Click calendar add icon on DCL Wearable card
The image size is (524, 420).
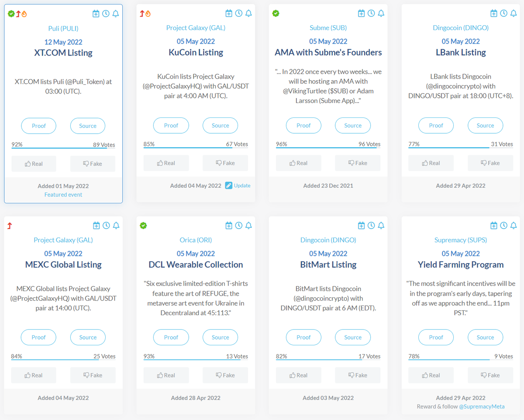point(229,226)
